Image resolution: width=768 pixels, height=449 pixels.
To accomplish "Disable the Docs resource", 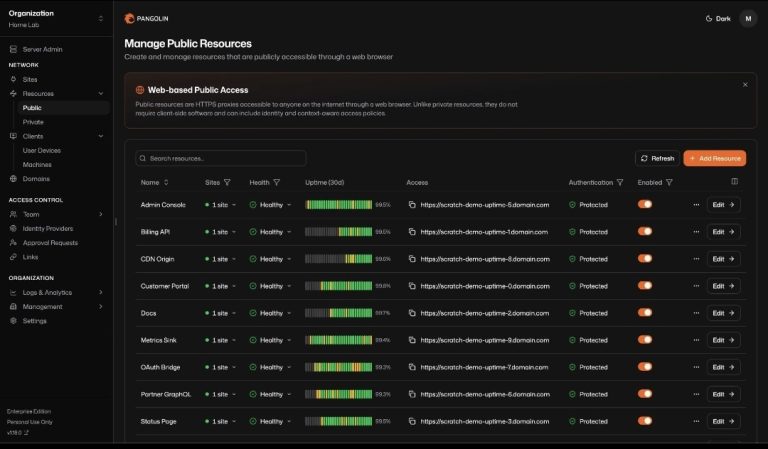I will (x=645, y=312).
